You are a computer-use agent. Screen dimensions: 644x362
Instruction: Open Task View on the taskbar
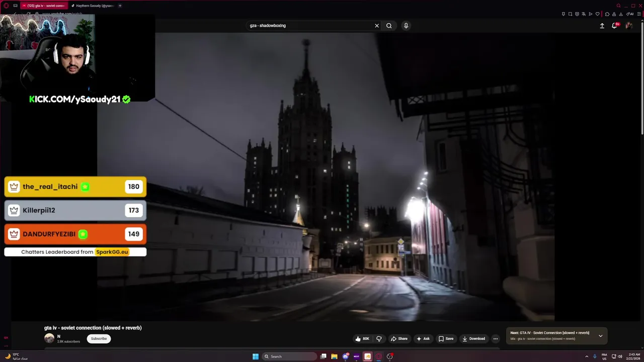point(324,356)
